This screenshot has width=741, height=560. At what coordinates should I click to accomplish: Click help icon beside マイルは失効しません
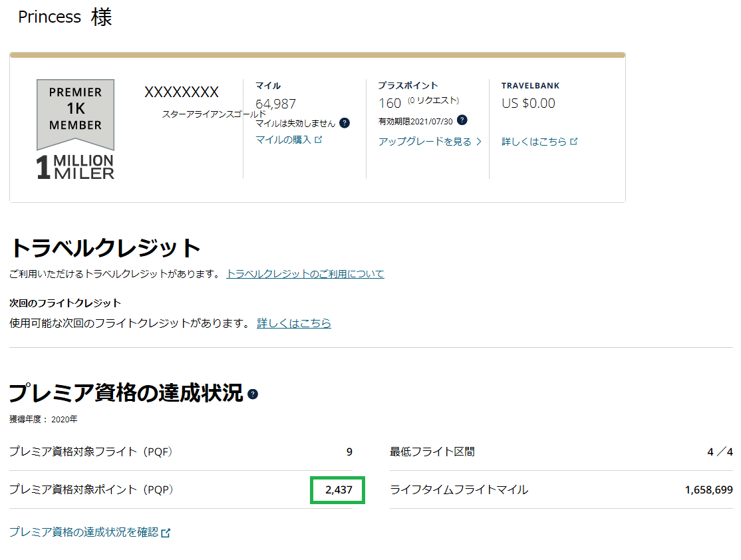(345, 123)
